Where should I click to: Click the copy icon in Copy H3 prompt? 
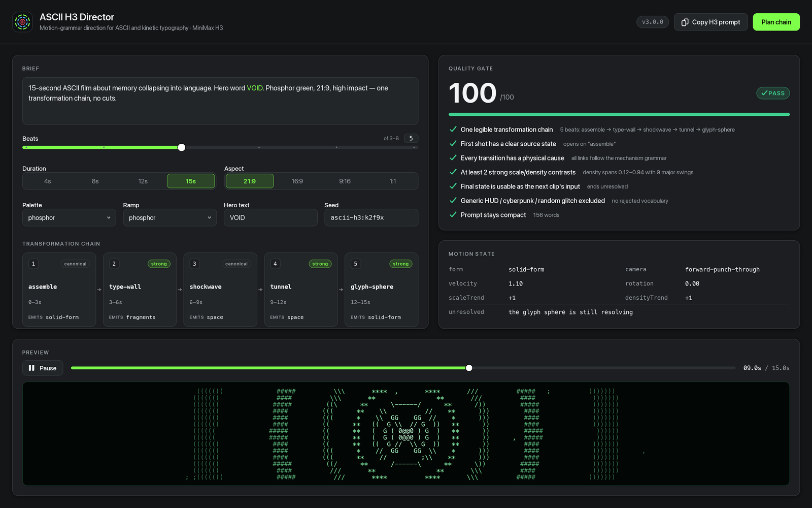[x=685, y=22]
